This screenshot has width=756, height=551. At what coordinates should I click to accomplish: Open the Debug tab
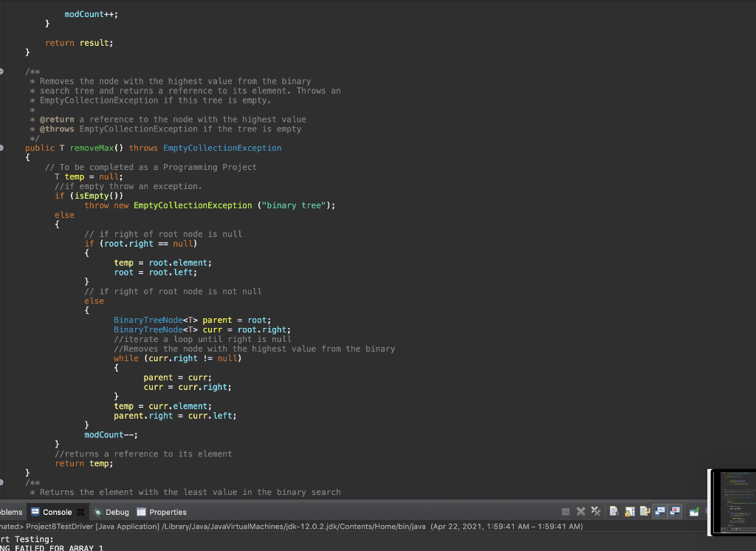point(112,512)
